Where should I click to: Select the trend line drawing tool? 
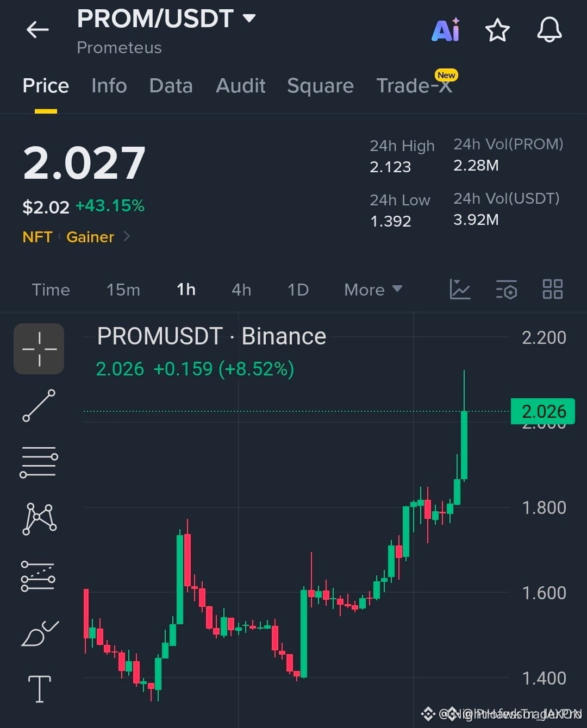coord(39,405)
